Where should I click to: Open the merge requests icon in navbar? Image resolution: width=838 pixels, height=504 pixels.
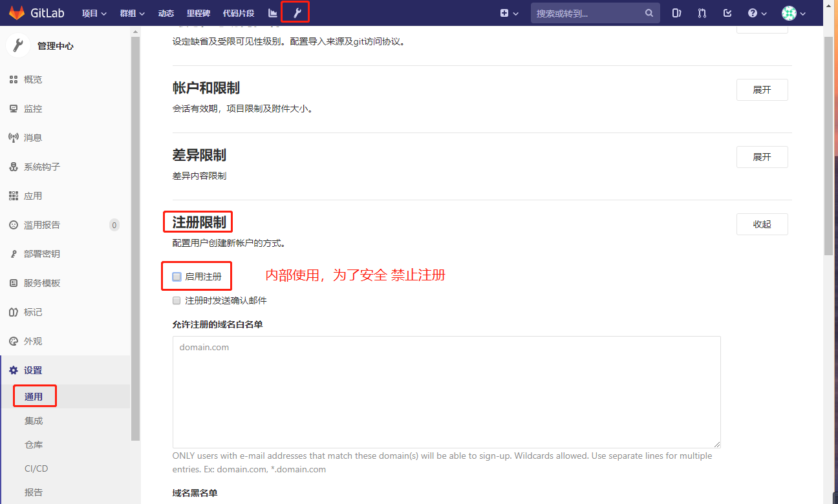(702, 13)
